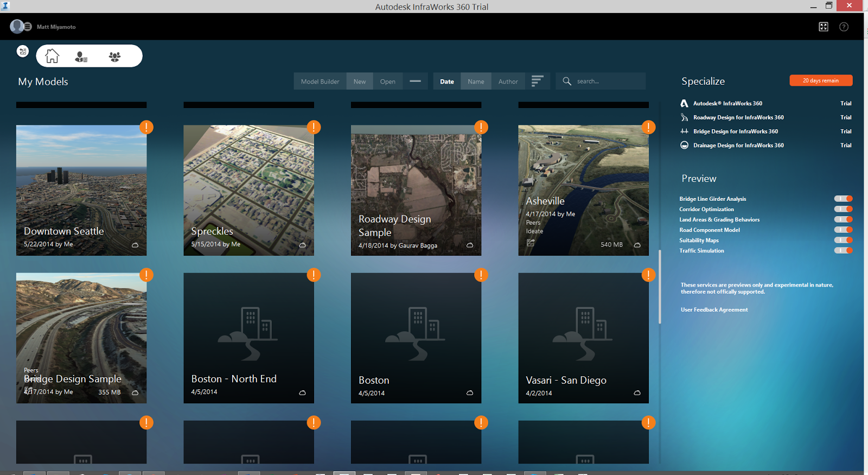Click the New model button
The height and width of the screenshot is (475, 868).
360,81
